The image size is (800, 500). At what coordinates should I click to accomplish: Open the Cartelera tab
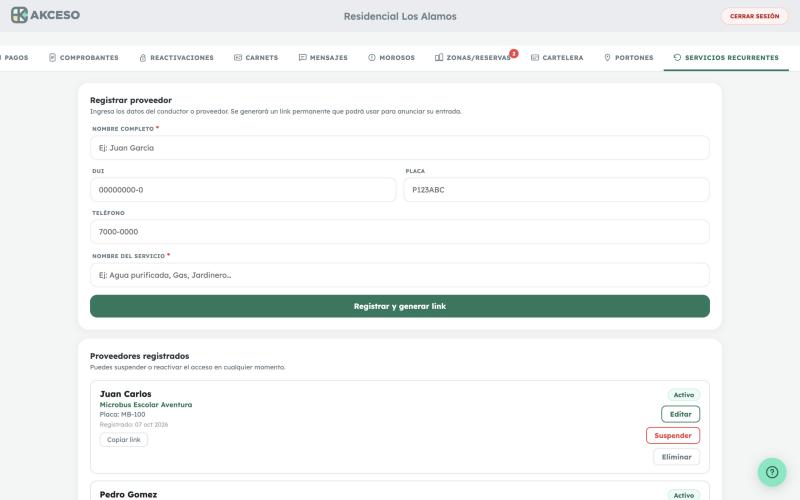[x=557, y=58]
